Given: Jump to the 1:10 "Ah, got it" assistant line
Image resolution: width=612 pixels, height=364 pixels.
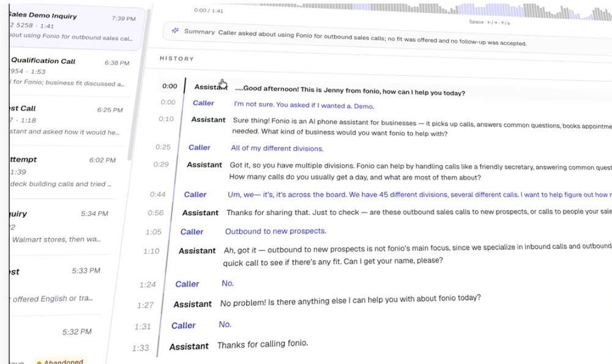Looking at the screenshot, I should (x=417, y=256).
